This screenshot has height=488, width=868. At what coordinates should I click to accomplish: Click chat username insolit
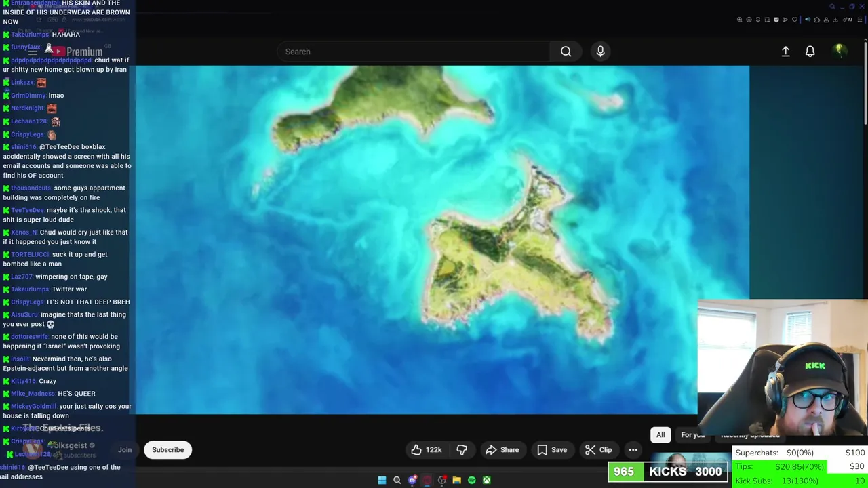tap(20, 359)
